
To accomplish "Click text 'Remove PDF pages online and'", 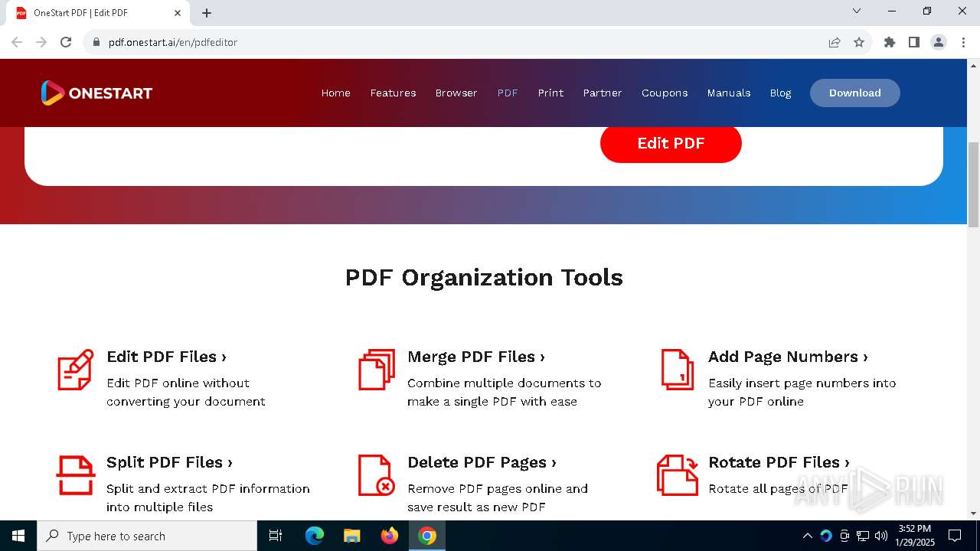I will (498, 488).
